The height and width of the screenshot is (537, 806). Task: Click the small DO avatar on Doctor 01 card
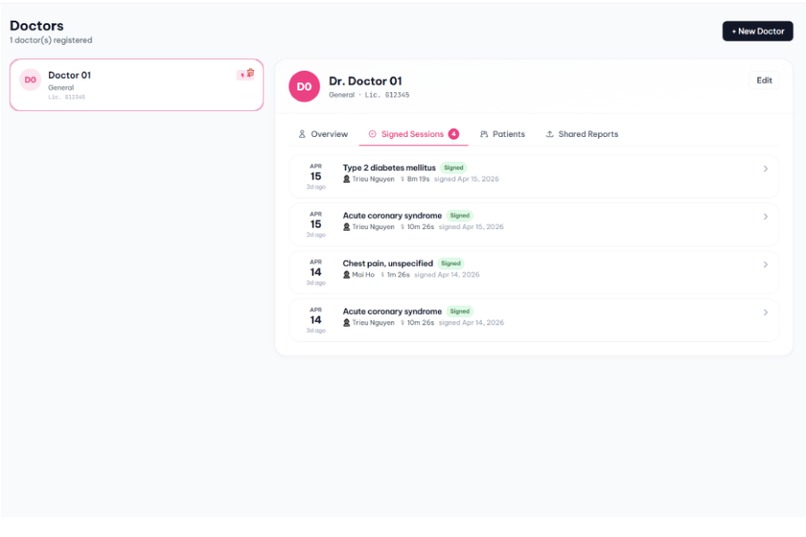(x=30, y=80)
